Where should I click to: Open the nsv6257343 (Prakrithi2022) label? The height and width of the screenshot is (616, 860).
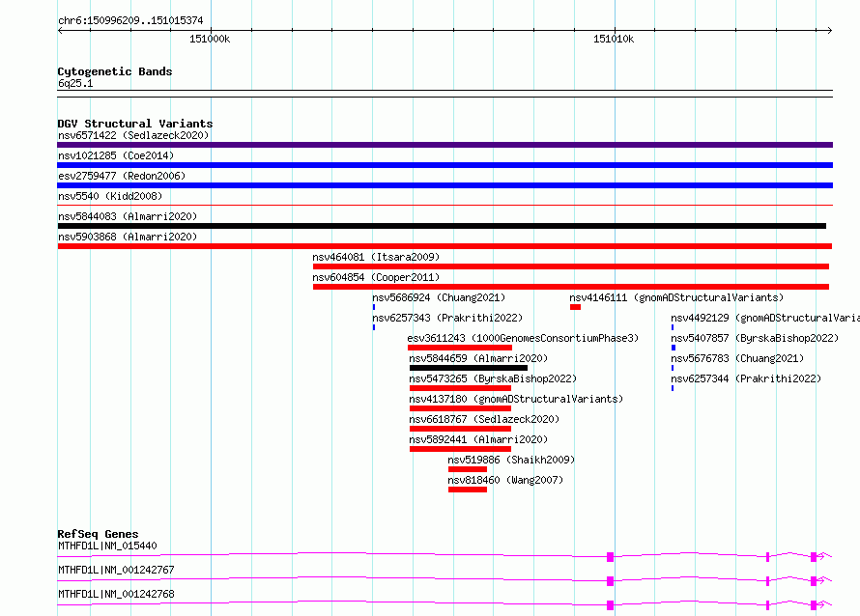tap(447, 318)
